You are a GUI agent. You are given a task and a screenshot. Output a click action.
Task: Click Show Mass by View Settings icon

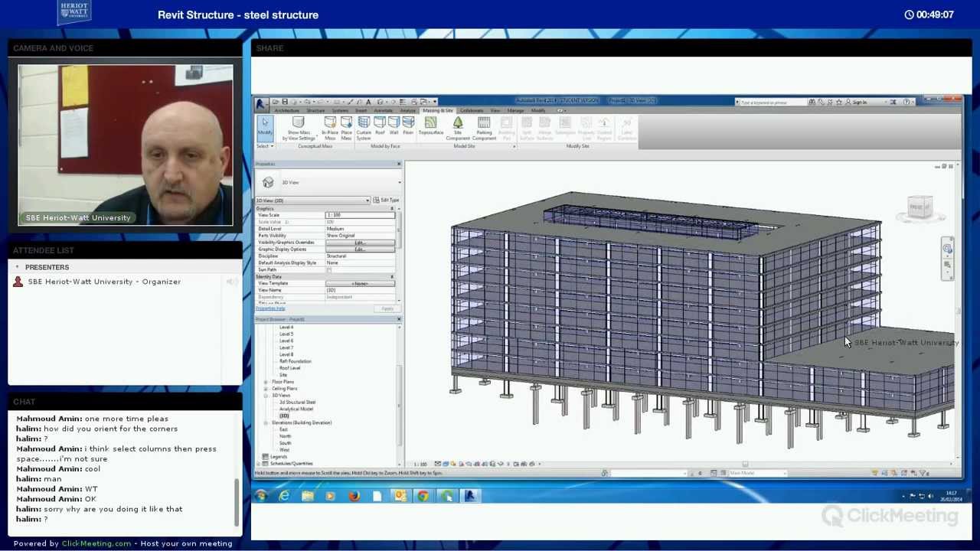point(299,123)
